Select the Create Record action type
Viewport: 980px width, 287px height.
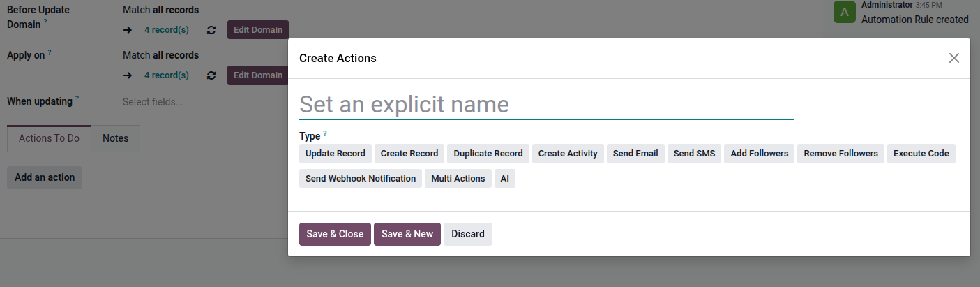click(x=409, y=154)
